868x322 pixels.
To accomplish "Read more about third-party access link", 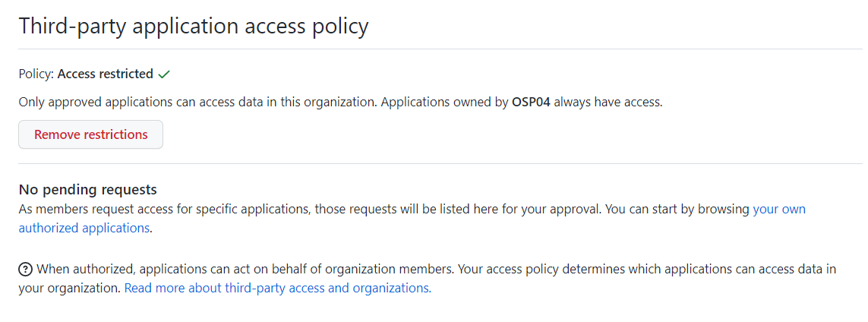I will pyautogui.click(x=278, y=289).
